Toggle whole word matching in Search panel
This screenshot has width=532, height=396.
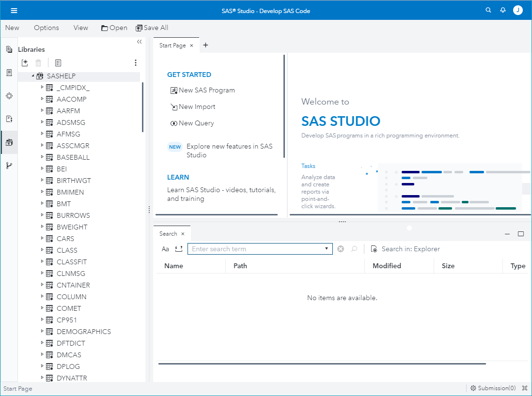click(178, 249)
